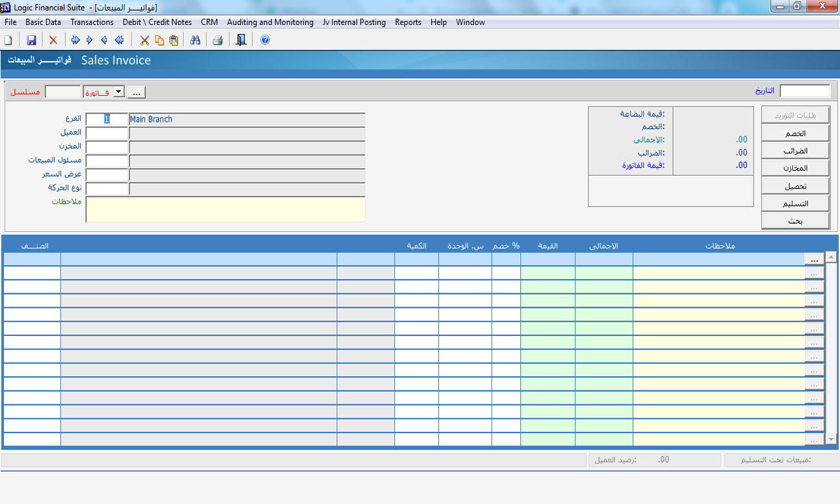Click the blue help question mark icon
The width and height of the screenshot is (840, 504).
pos(265,41)
